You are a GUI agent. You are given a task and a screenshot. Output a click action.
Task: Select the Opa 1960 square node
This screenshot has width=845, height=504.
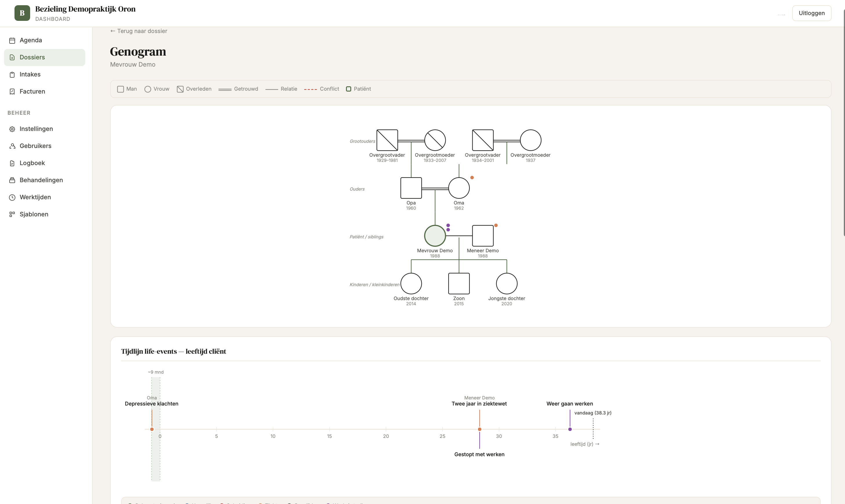point(411,188)
